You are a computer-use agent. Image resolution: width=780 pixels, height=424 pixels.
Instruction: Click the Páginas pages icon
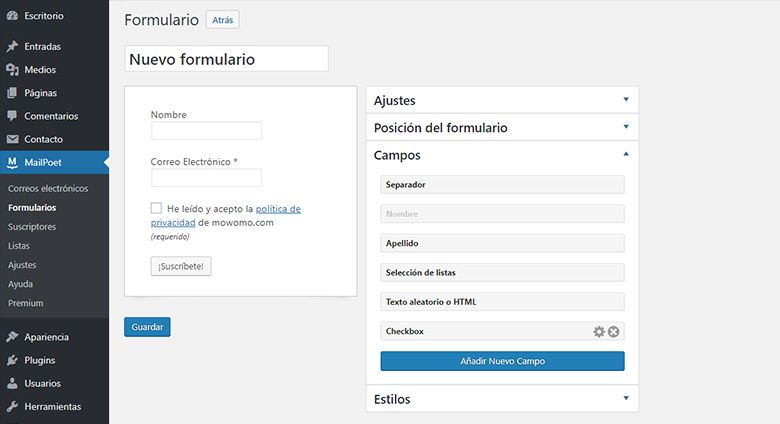point(12,93)
